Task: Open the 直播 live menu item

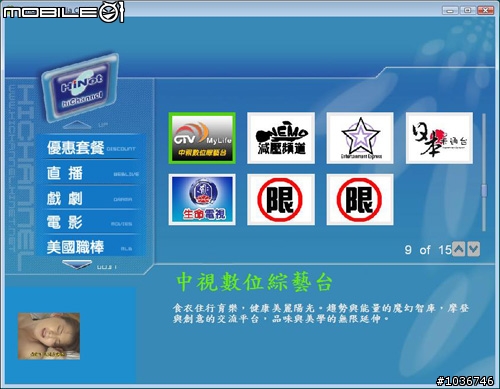Action: pos(91,173)
